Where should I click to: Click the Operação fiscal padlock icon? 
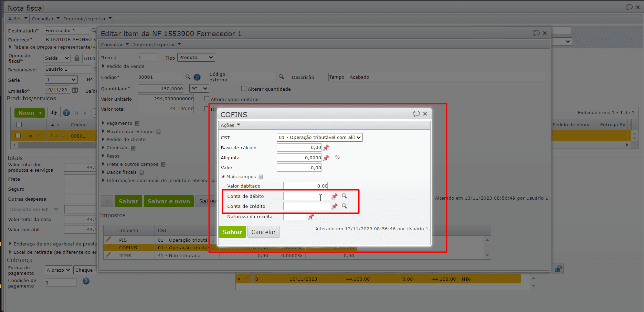coord(77,58)
